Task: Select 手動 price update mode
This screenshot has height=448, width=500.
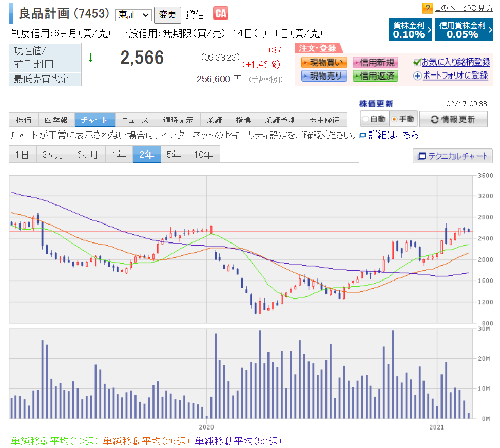Action: 394,119
